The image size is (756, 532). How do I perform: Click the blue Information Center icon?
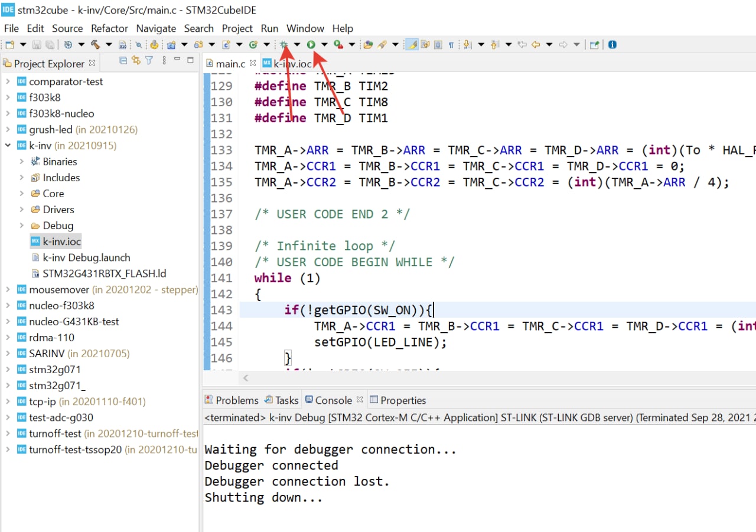point(612,44)
